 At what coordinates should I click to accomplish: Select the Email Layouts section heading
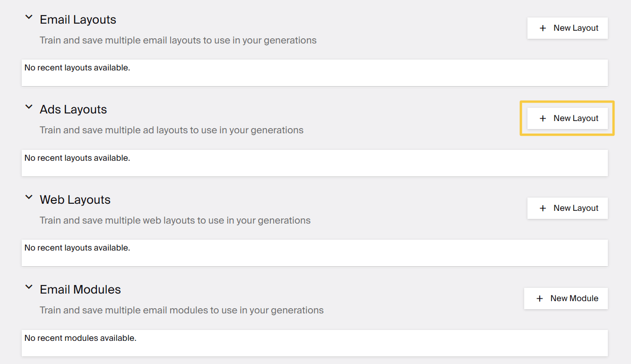click(x=78, y=19)
